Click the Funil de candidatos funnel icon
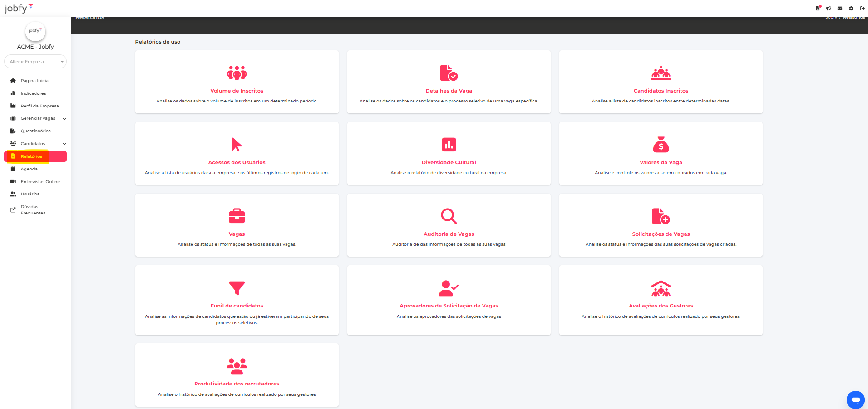Image resolution: width=868 pixels, height=409 pixels. point(237,288)
